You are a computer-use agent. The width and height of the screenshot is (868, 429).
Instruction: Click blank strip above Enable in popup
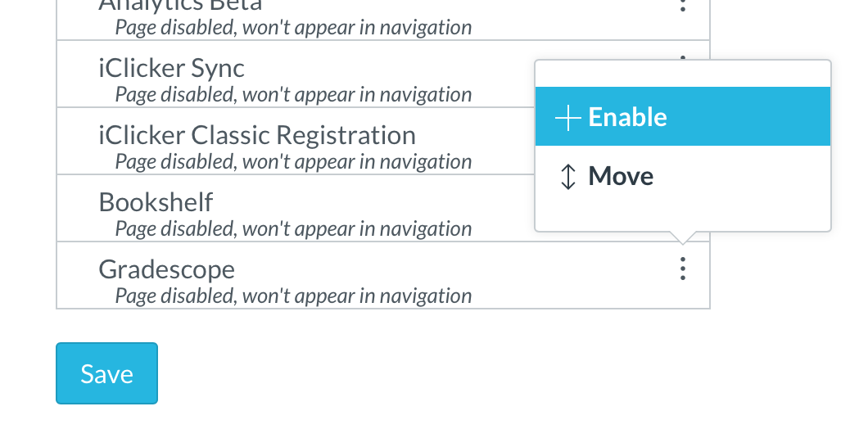click(x=682, y=74)
